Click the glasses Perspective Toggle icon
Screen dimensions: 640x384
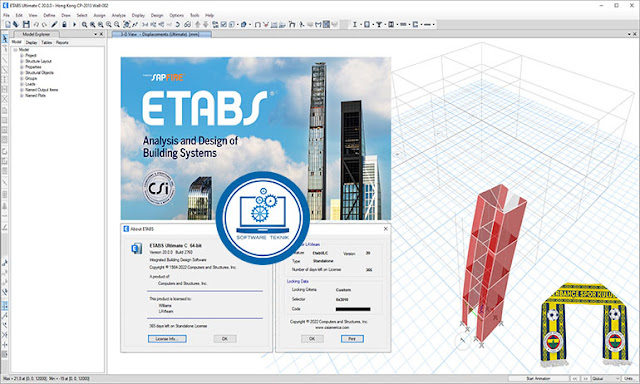tap(188, 24)
